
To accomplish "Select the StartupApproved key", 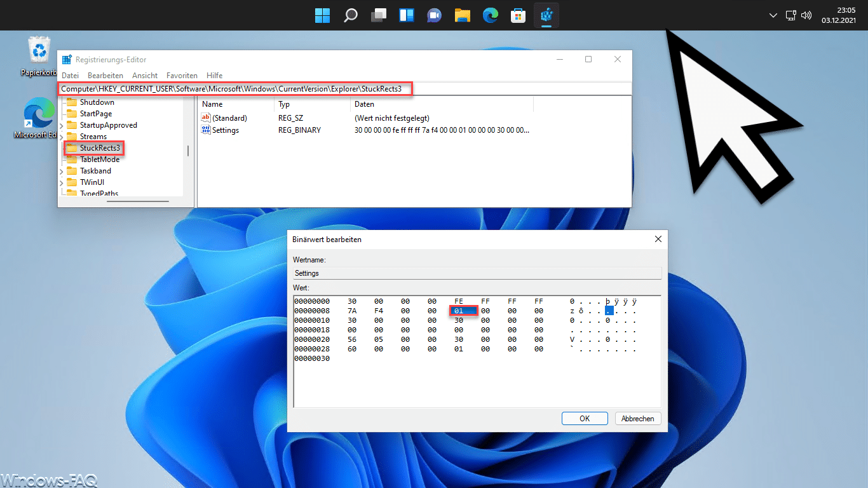I will pyautogui.click(x=108, y=125).
